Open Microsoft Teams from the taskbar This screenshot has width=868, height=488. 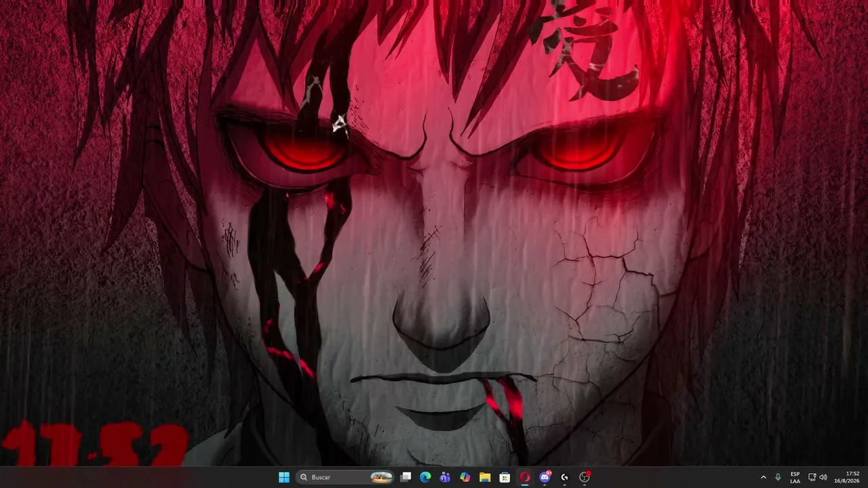pyautogui.click(x=445, y=477)
